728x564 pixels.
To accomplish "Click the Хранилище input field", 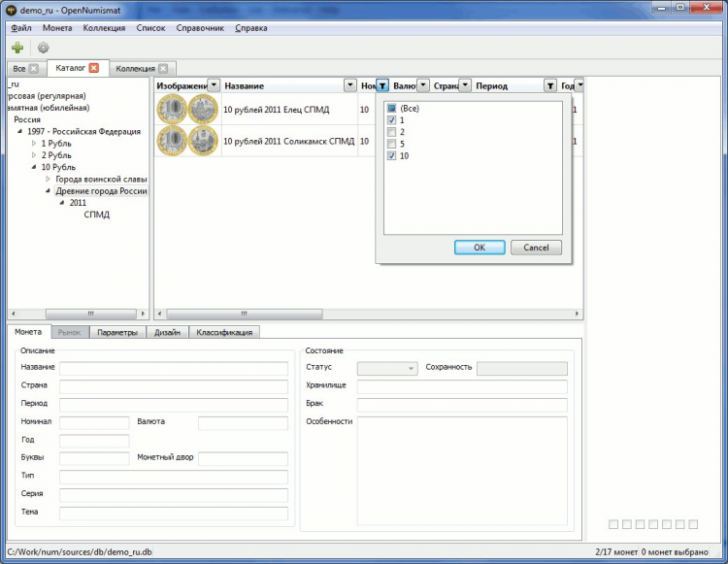I will pyautogui.click(x=462, y=386).
